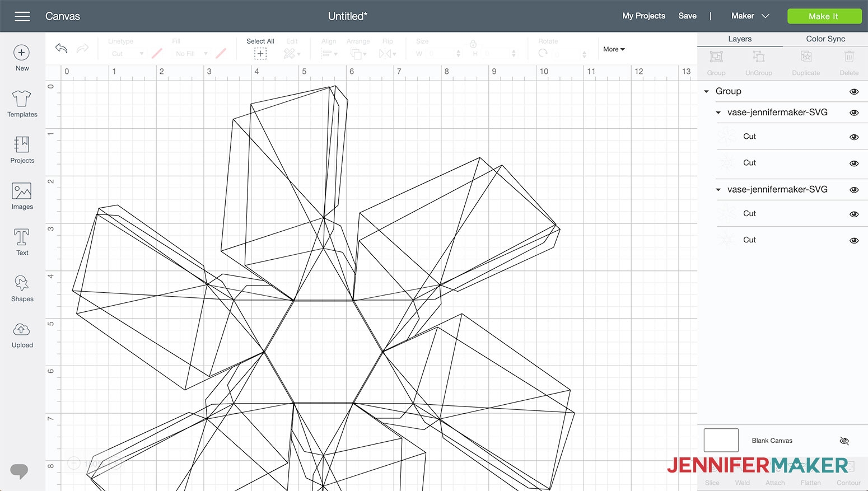Show the Blank Canvas layer

coord(844,441)
